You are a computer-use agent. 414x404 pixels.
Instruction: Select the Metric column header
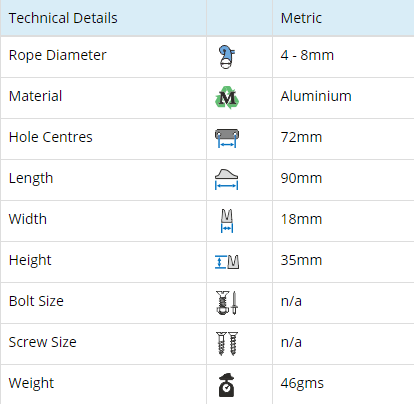point(301,18)
